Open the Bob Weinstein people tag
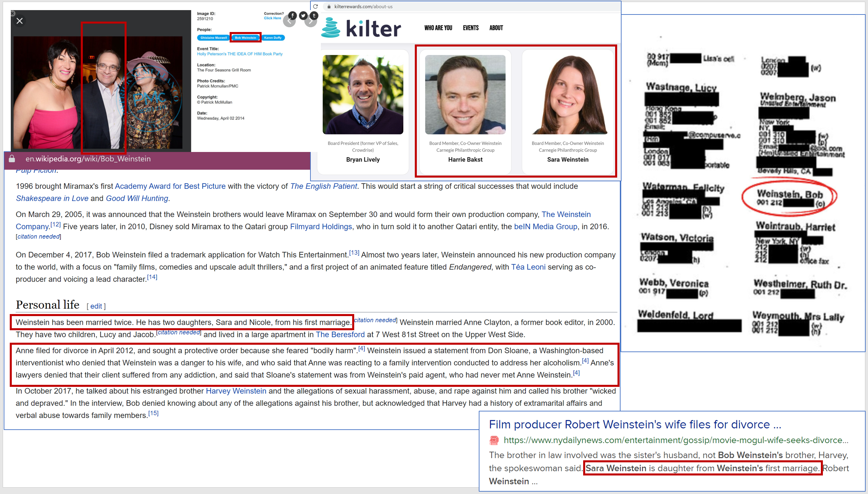 click(x=245, y=38)
